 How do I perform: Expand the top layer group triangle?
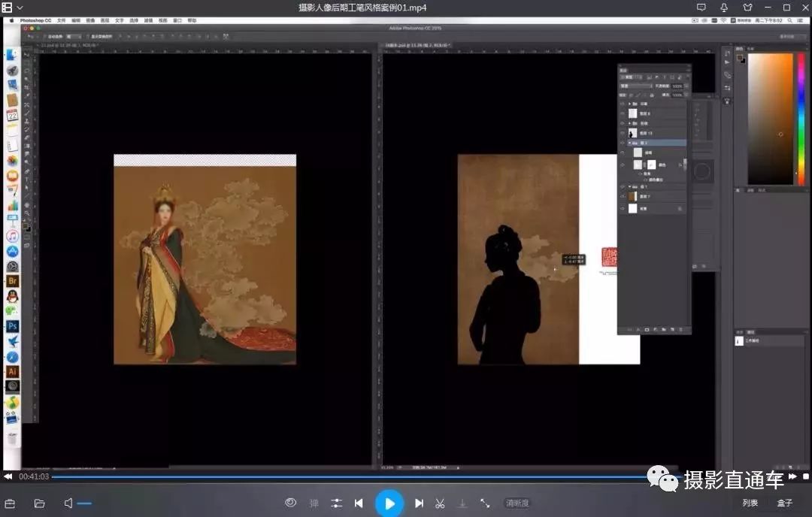(x=630, y=104)
